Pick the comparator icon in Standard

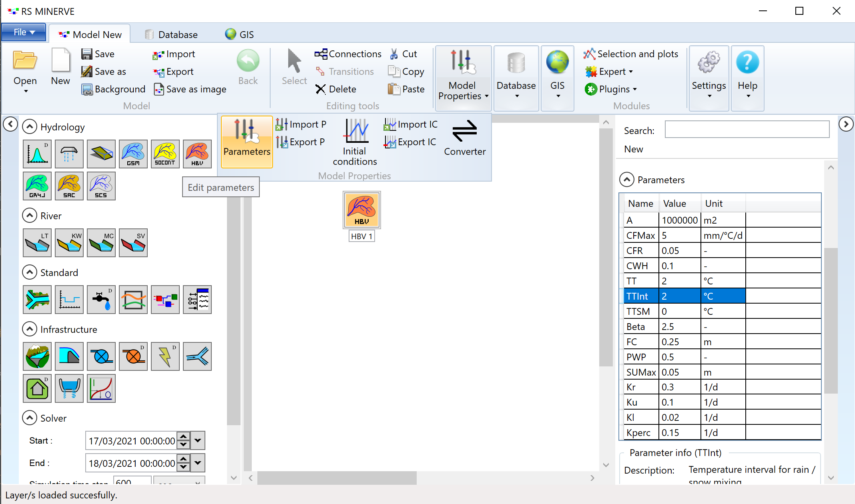[133, 299]
